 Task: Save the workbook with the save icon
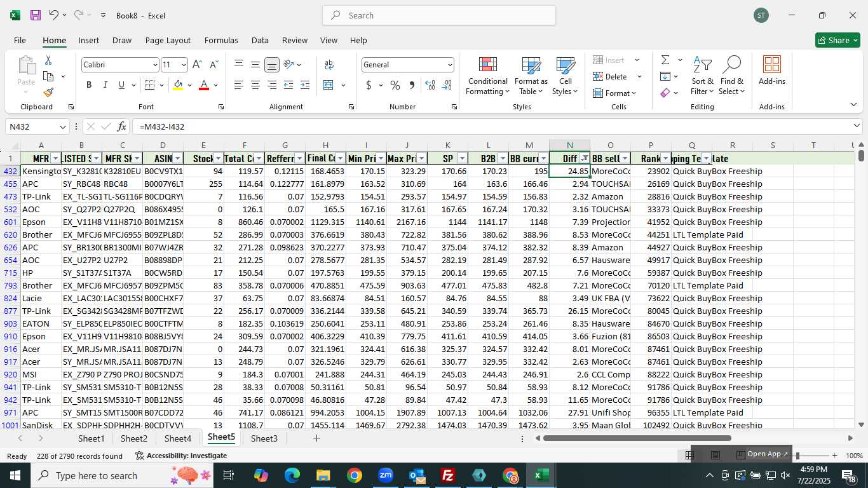coord(36,15)
